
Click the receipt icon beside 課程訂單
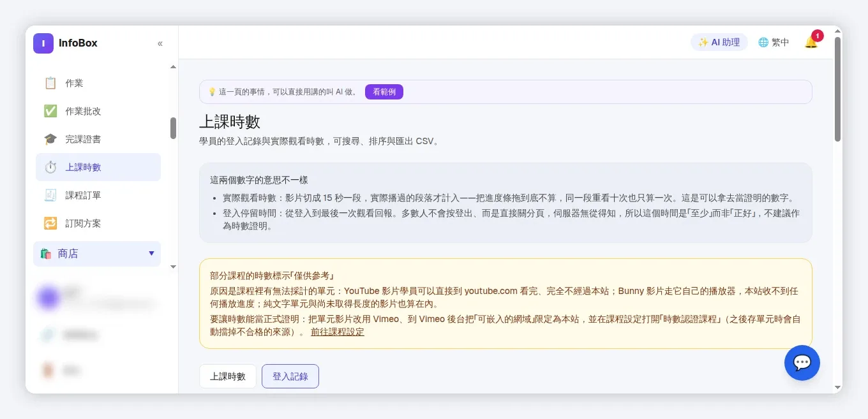[50, 195]
